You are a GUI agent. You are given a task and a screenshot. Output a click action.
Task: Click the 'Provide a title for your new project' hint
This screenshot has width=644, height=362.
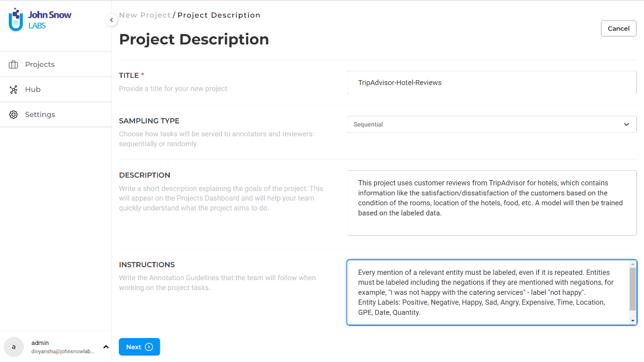(173, 89)
